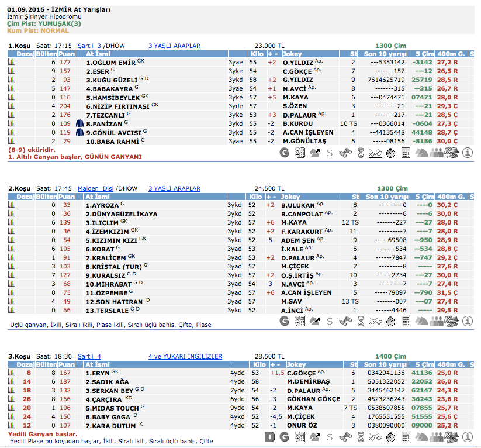Screen dimensions: 481x448
Task: Click the bar chart icon beside MIDAS TOUCH
Action: click(11, 408)
